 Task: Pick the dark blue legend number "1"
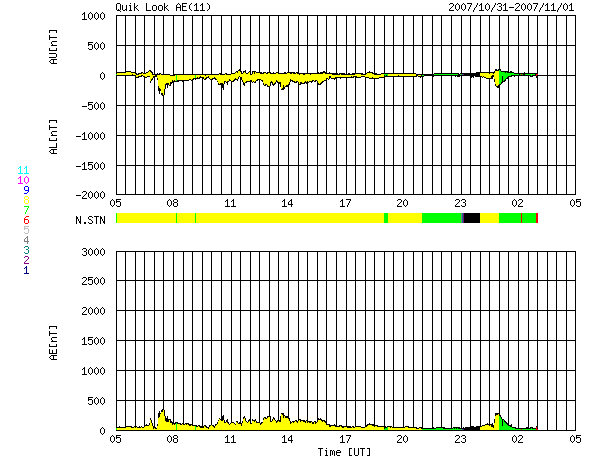[x=26, y=270]
